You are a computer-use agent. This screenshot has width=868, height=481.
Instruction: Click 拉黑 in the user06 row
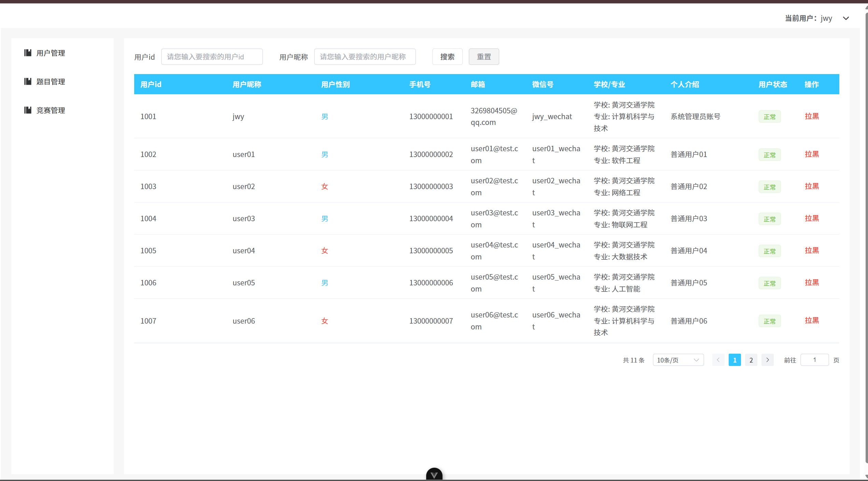tap(811, 321)
